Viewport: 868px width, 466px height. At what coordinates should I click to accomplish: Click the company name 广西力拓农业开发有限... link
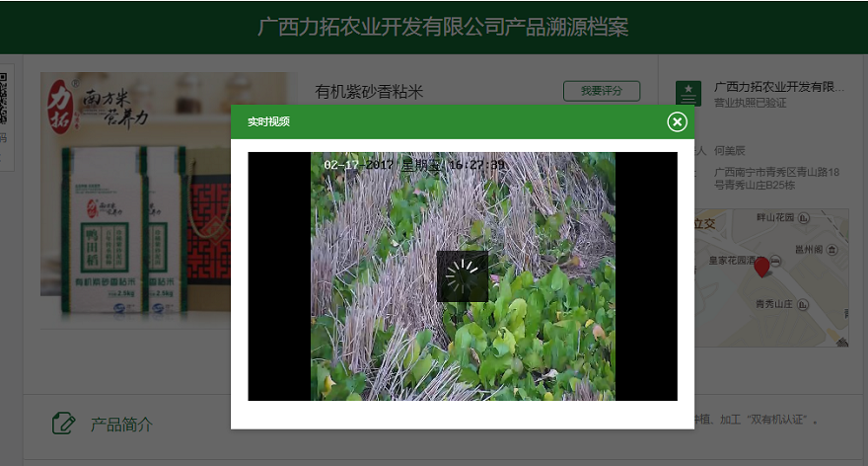tap(779, 87)
